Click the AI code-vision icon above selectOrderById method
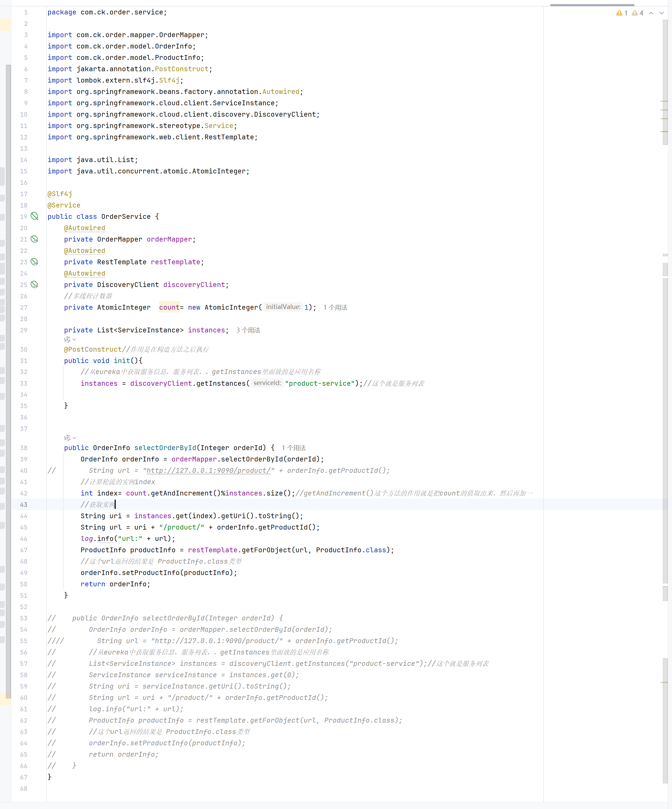The image size is (672, 809). [67, 438]
